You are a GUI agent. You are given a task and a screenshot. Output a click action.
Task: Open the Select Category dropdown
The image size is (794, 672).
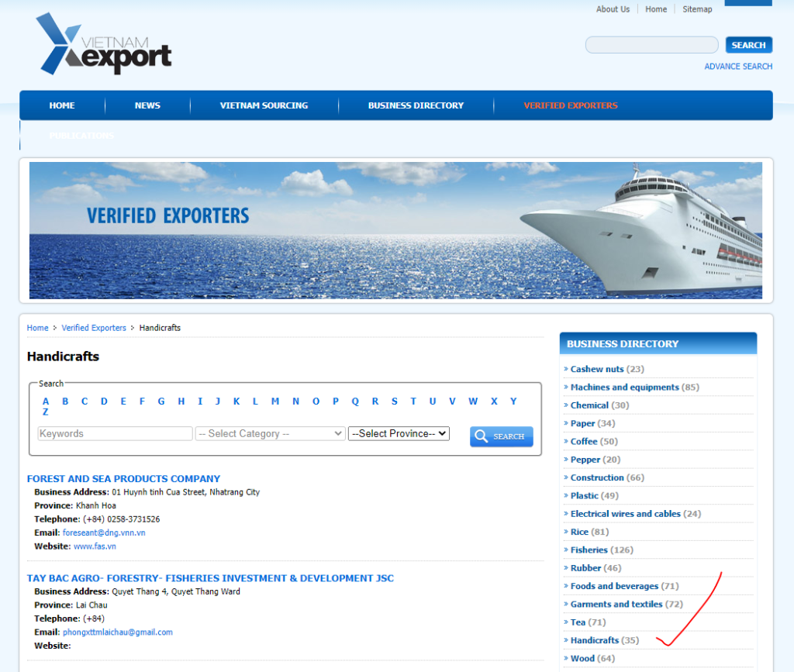(270, 434)
